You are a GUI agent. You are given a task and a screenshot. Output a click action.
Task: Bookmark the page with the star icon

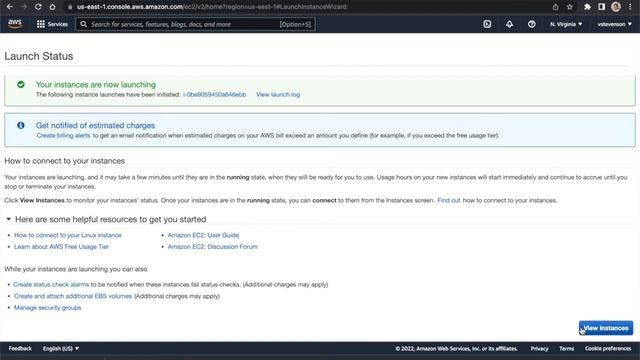click(570, 7)
